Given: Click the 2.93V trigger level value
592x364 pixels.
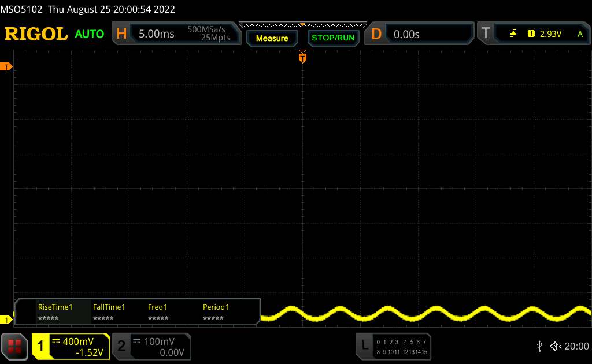Looking at the screenshot, I should [x=550, y=34].
